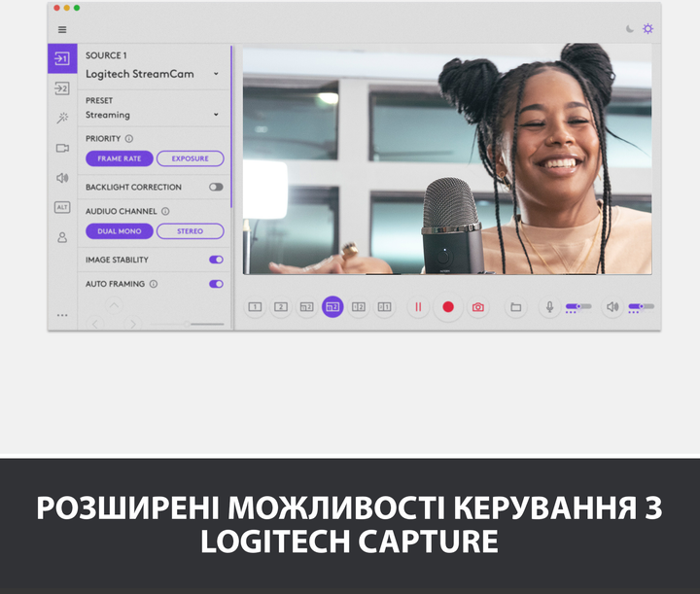Select side-by-side 2|1 layout
This screenshot has height=594, width=700.
(x=384, y=306)
